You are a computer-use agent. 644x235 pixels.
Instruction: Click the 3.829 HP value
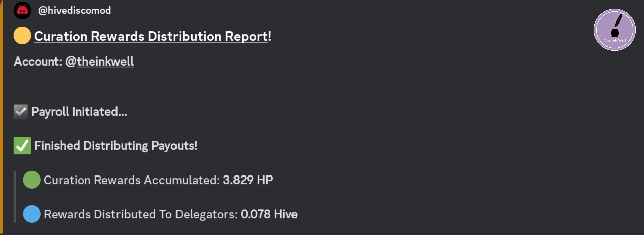[x=248, y=180]
